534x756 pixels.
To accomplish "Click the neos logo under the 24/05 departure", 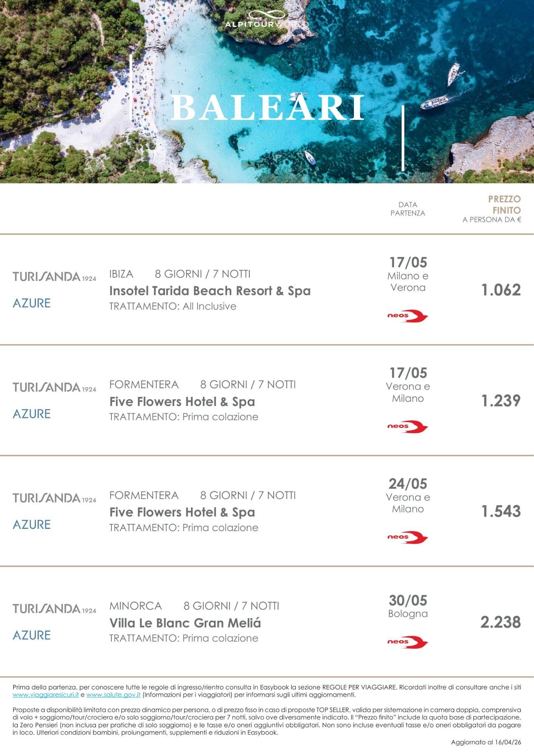I will tap(407, 537).
